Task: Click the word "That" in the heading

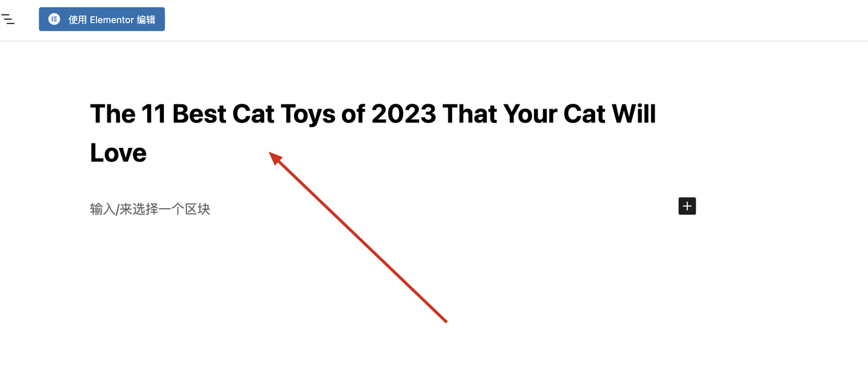Action: pos(469,113)
